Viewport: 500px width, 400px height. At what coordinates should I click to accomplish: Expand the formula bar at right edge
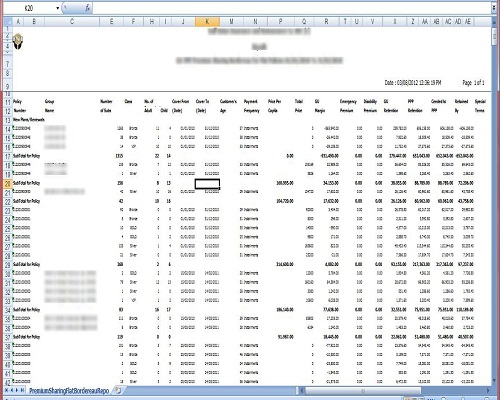(x=494, y=8)
